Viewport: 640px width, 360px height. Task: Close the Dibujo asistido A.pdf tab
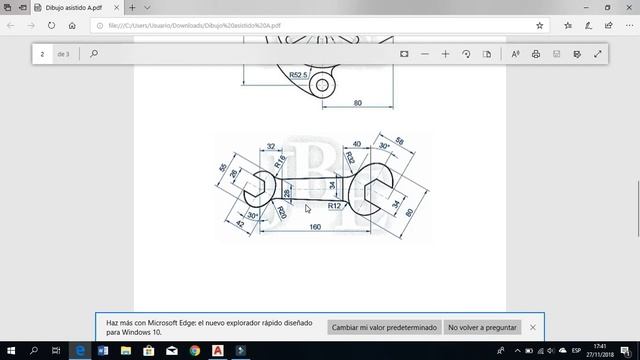[x=117, y=8]
